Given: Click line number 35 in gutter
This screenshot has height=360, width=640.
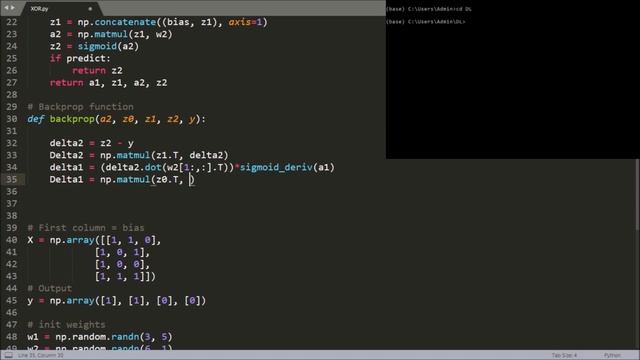Looking at the screenshot, I should [11, 179].
